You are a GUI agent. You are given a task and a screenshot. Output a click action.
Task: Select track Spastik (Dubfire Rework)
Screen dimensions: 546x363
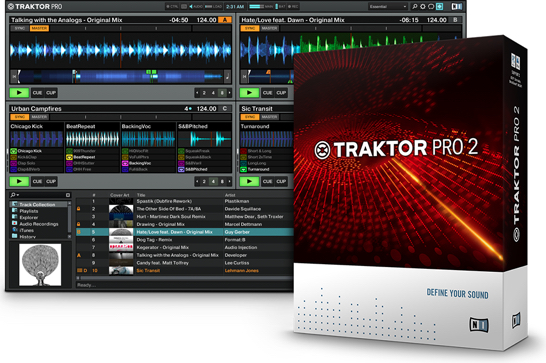tap(164, 201)
